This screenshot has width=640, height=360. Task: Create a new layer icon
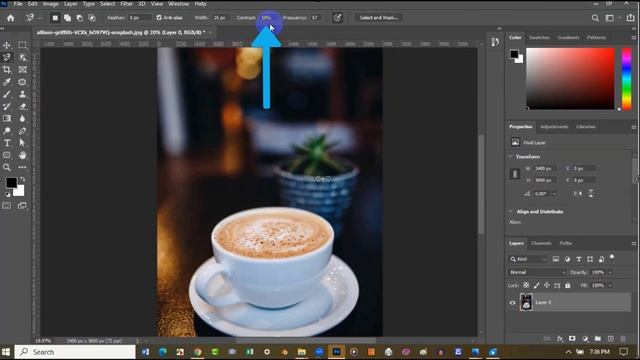tap(611, 339)
